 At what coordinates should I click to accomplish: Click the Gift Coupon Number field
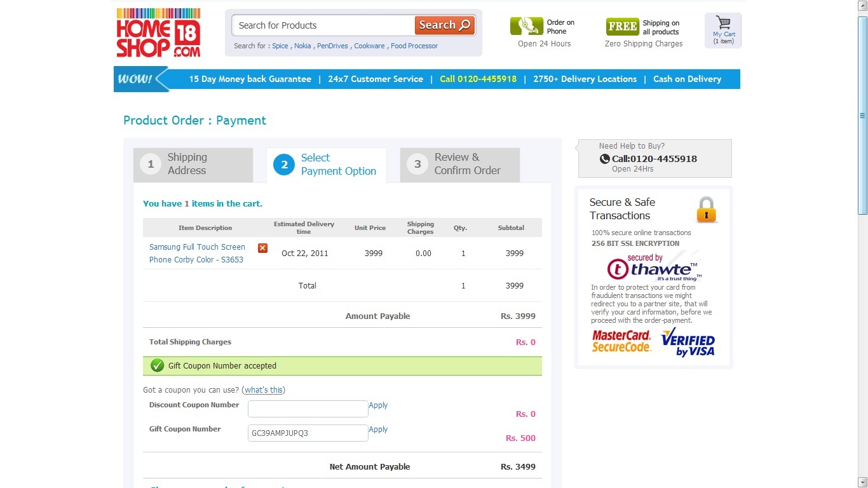[x=308, y=433]
